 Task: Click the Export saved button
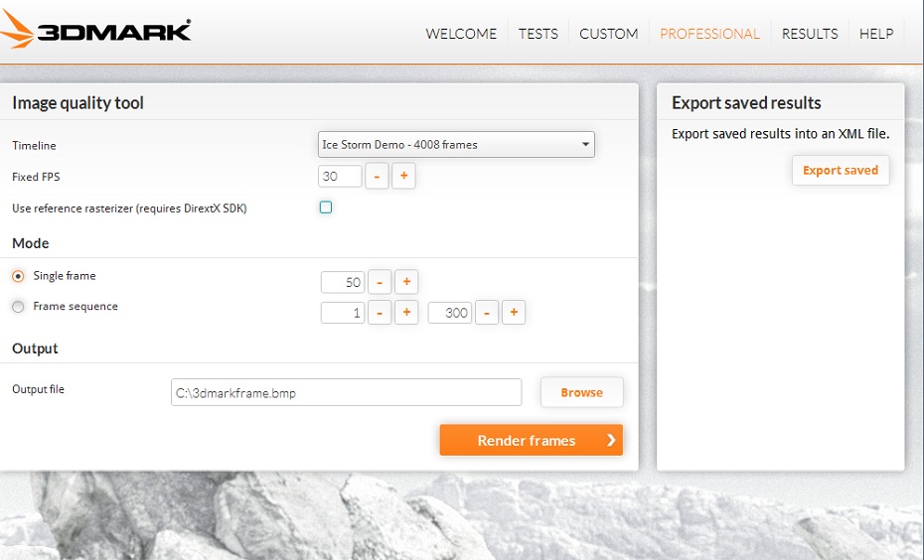[x=840, y=170]
